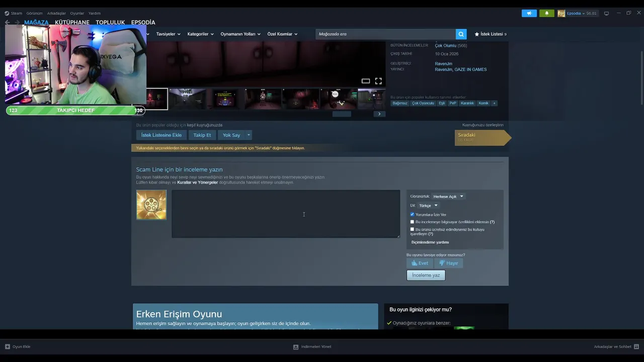Check the bilgisayar özellikleri eklensin box
The image size is (644, 362).
click(x=412, y=222)
